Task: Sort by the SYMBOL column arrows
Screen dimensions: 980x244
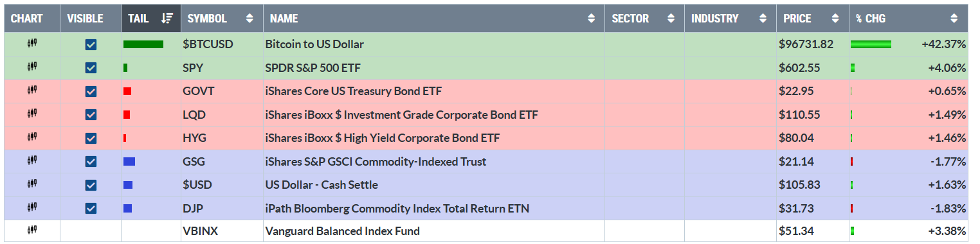Action: 250,19
